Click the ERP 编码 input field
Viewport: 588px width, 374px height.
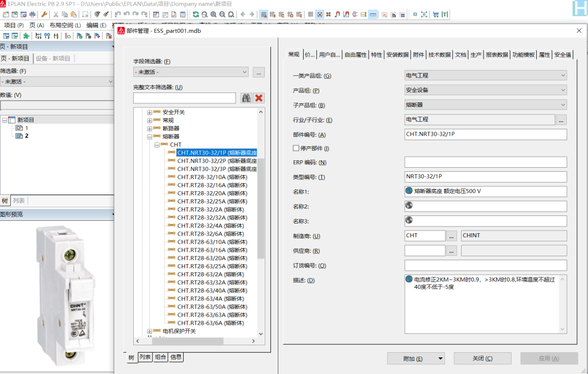pos(485,162)
